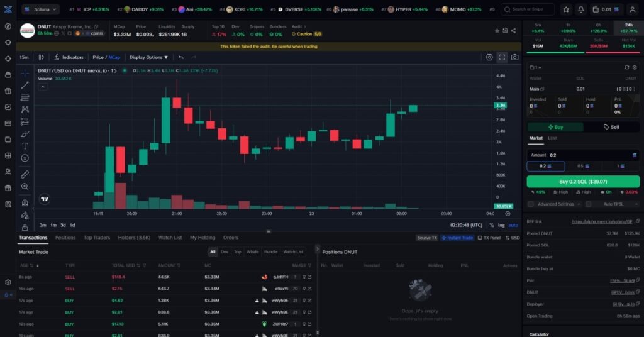Viewport: 644px width, 337px height.
Task: Open the Display Options dropdown
Action: [148, 57]
